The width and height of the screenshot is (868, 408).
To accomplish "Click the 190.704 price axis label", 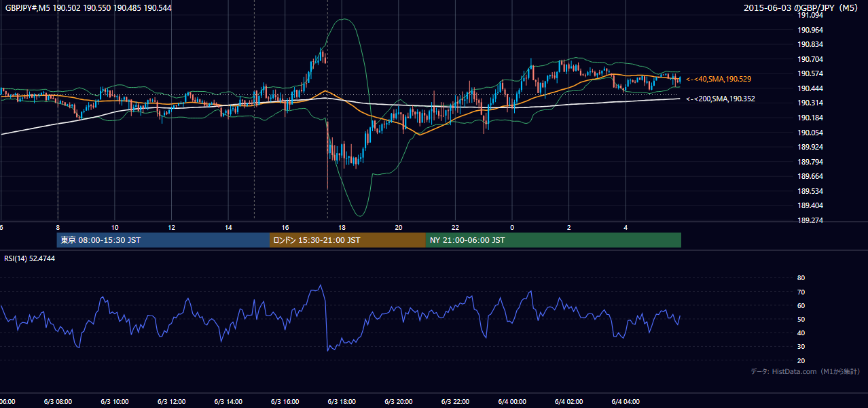I will pyautogui.click(x=810, y=59).
